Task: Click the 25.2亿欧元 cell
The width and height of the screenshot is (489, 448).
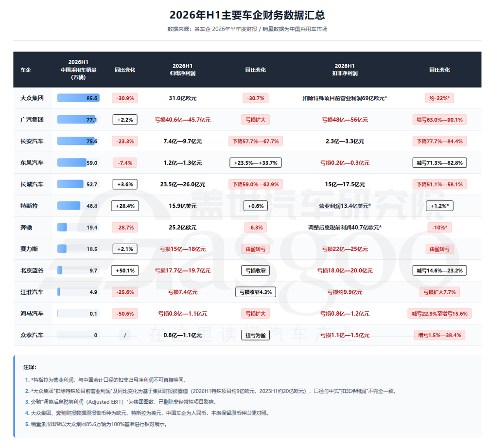Action: [182, 228]
